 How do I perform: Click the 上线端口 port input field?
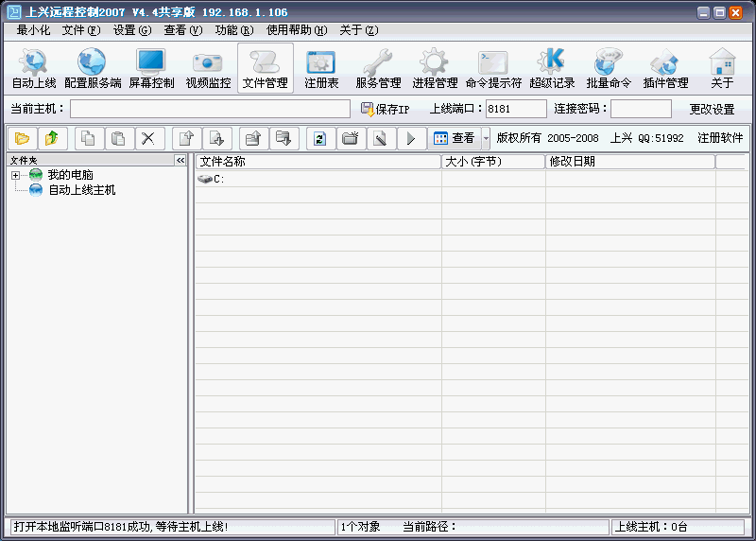click(516, 110)
